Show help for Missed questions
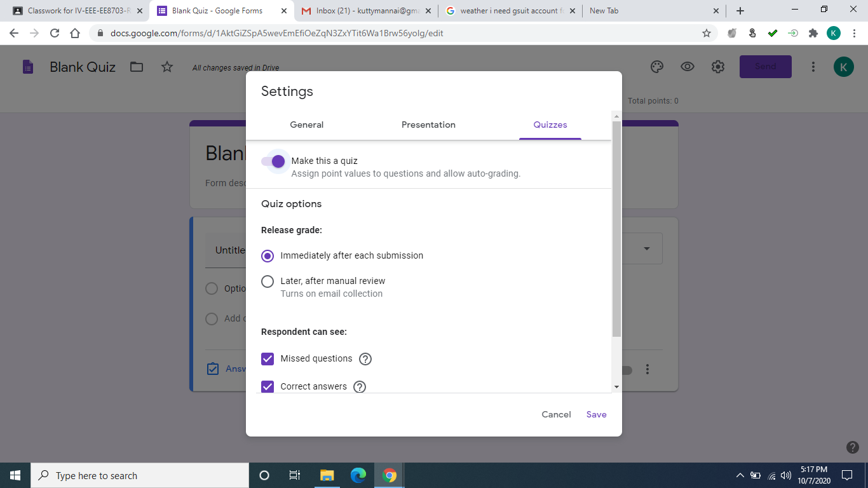The width and height of the screenshot is (868, 488). tap(365, 359)
